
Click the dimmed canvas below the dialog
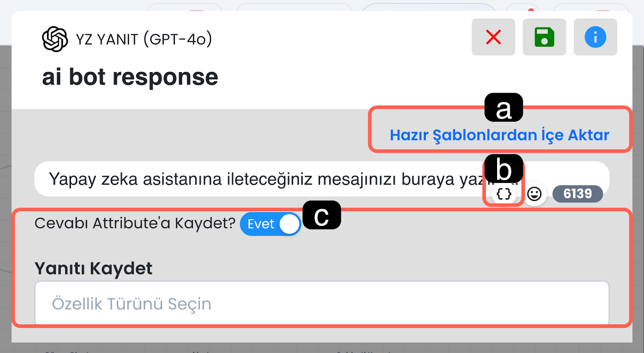(x=322, y=348)
